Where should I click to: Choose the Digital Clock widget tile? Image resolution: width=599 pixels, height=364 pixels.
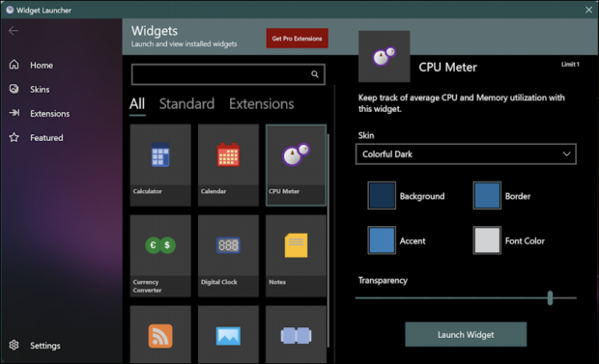click(228, 256)
